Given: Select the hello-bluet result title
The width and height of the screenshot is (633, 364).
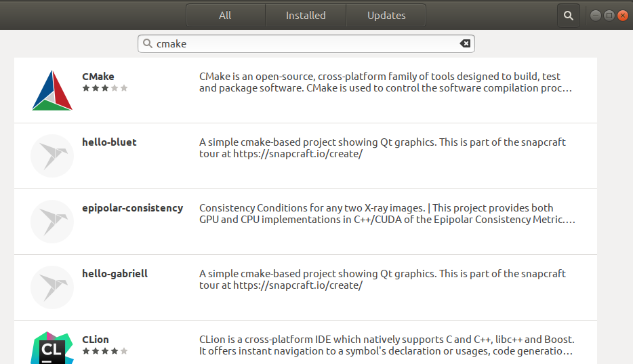Looking at the screenshot, I should (x=109, y=142).
